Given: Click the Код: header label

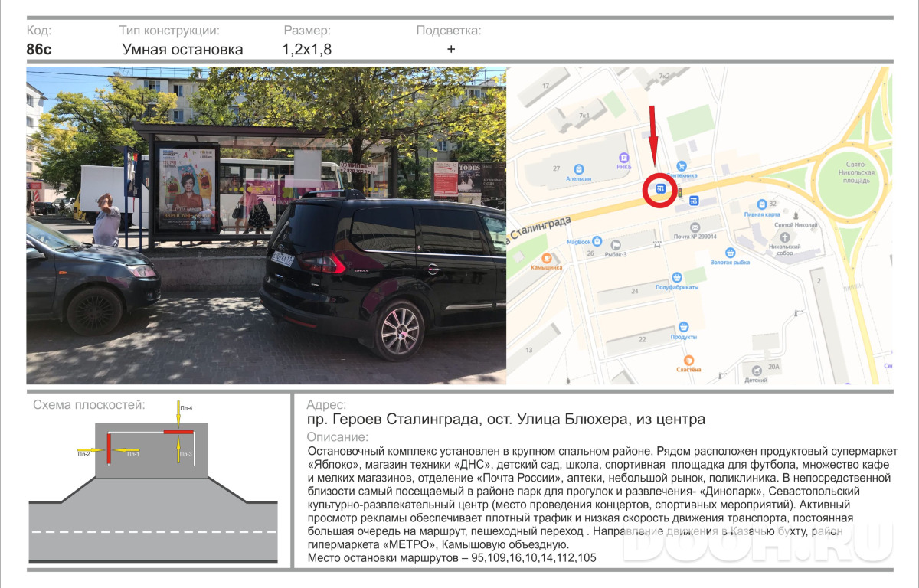Looking at the screenshot, I should click(39, 31).
